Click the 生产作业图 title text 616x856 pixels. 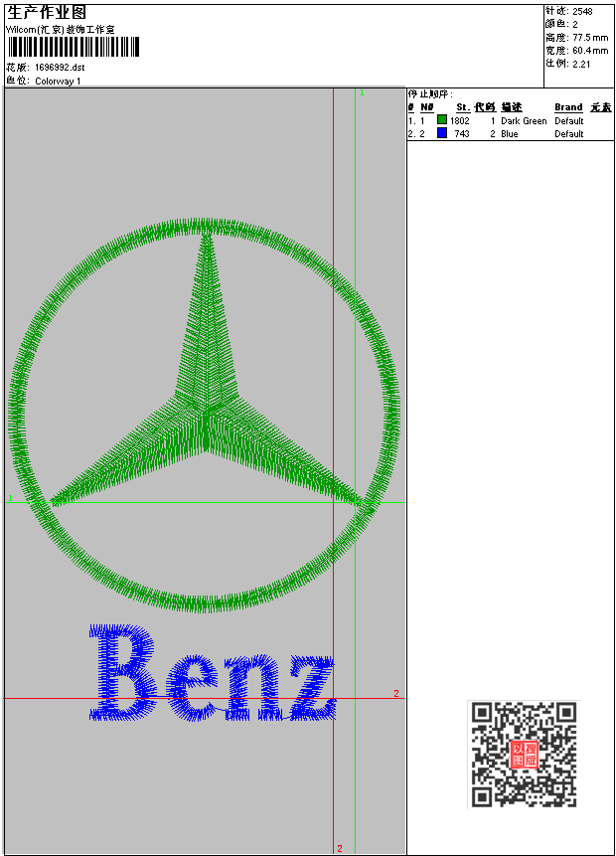pyautogui.click(x=47, y=12)
